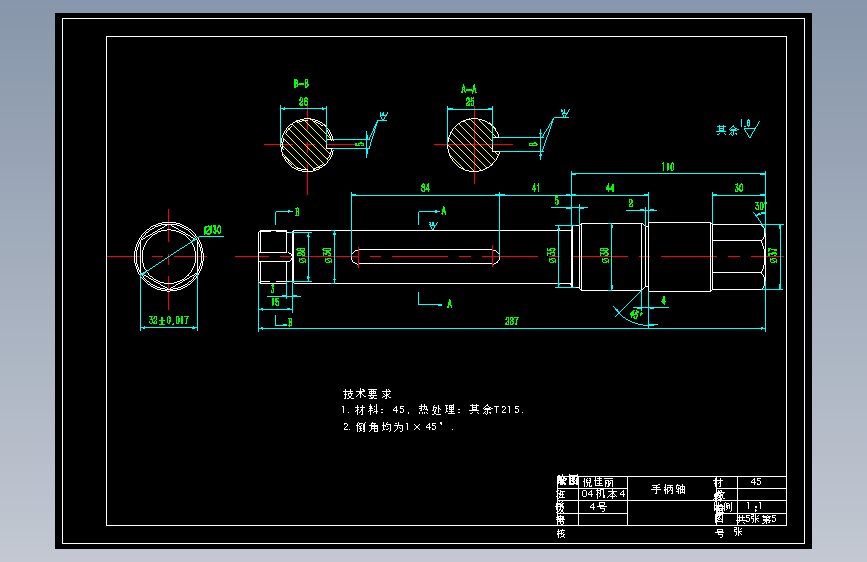Select the 4号 cell in title block
This screenshot has width=867, height=562.
tap(598, 506)
